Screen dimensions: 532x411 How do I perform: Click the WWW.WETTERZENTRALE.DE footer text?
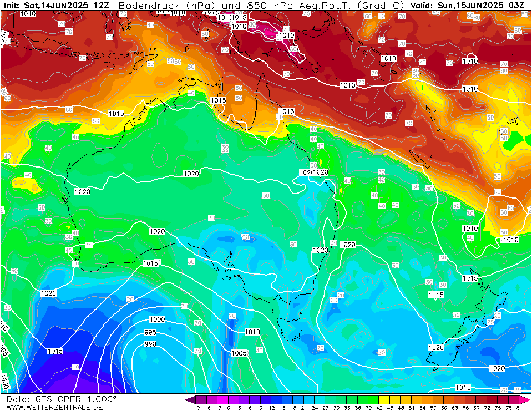coord(54,407)
